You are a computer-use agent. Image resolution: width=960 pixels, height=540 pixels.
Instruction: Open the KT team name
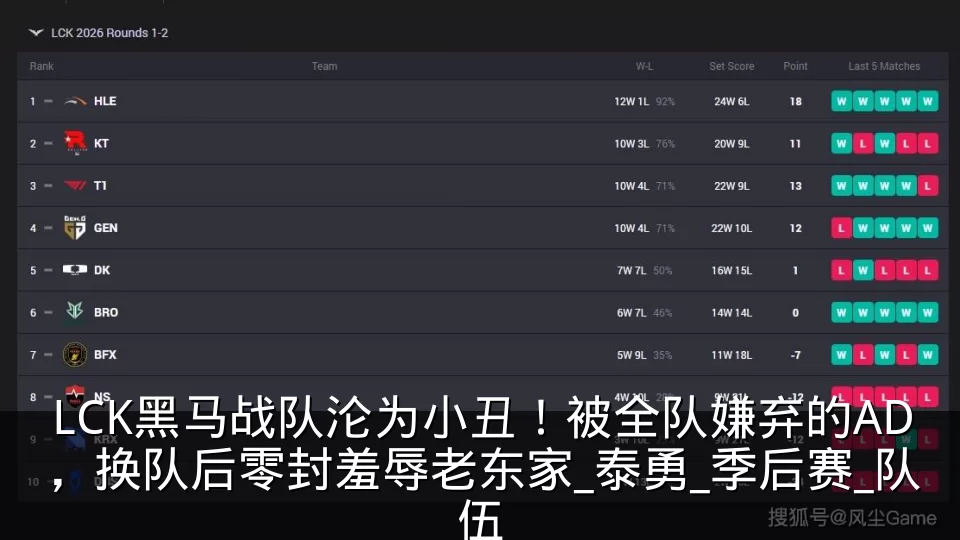tap(101, 143)
